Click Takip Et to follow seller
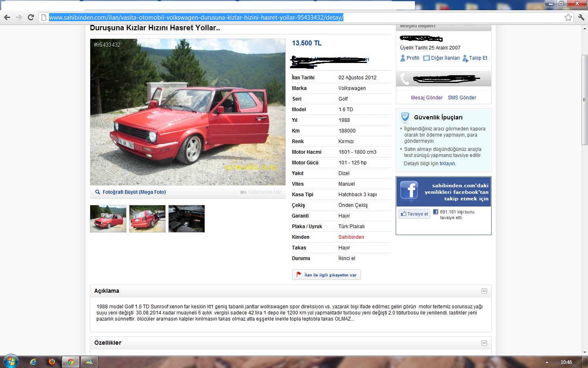 click(x=478, y=58)
